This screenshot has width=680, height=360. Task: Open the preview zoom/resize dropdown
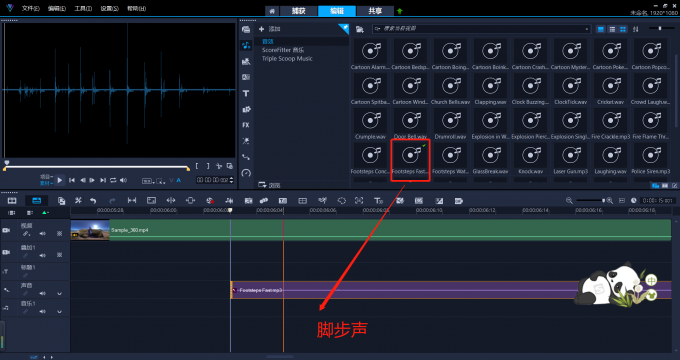tap(161, 181)
